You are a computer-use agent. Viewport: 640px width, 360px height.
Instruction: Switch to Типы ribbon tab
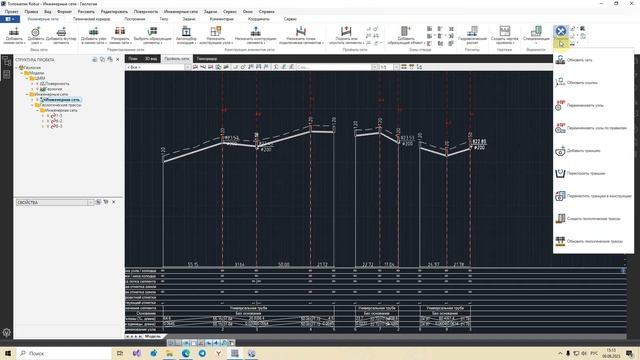[x=164, y=19]
